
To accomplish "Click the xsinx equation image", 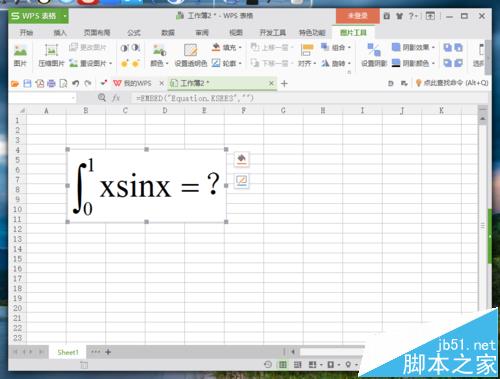I will pos(147,186).
